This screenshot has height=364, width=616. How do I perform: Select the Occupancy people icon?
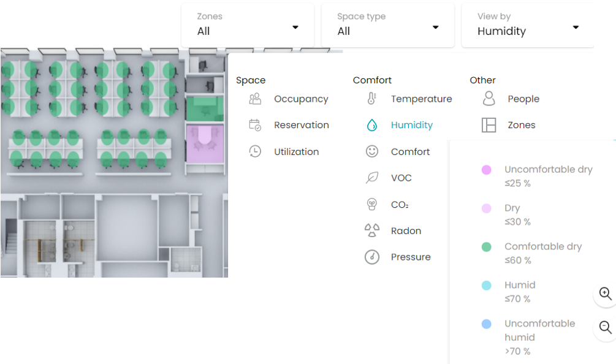pyautogui.click(x=255, y=99)
